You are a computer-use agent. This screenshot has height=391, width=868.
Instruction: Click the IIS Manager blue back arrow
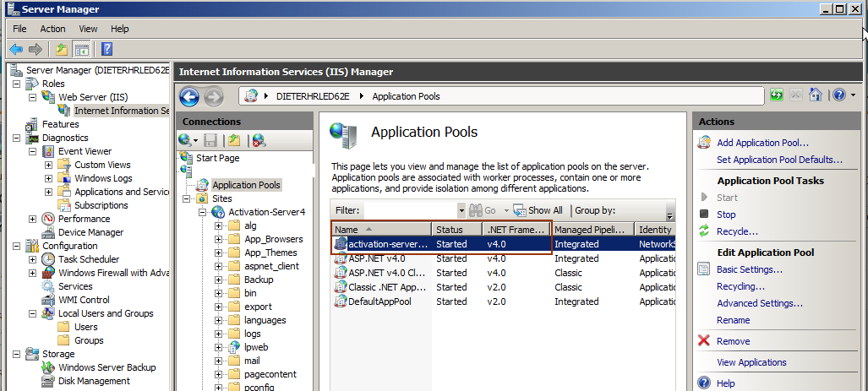[189, 96]
